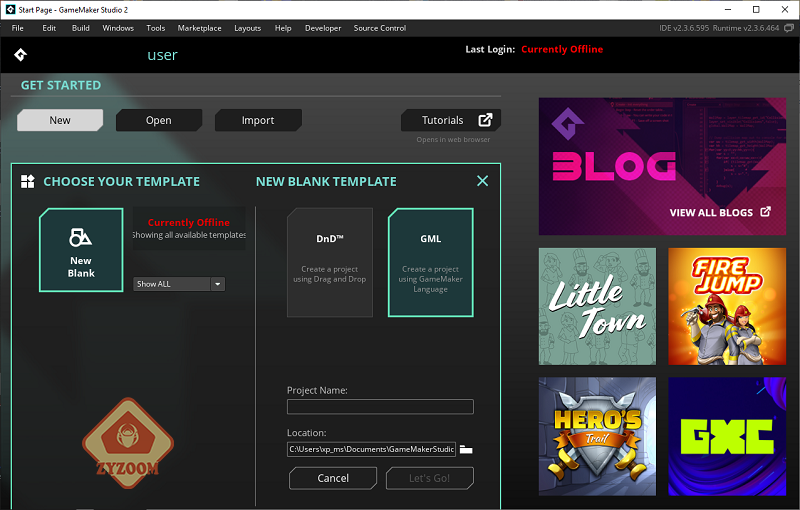Image resolution: width=800 pixels, height=510 pixels.
Task: Open the Blog banner image
Action: click(662, 166)
